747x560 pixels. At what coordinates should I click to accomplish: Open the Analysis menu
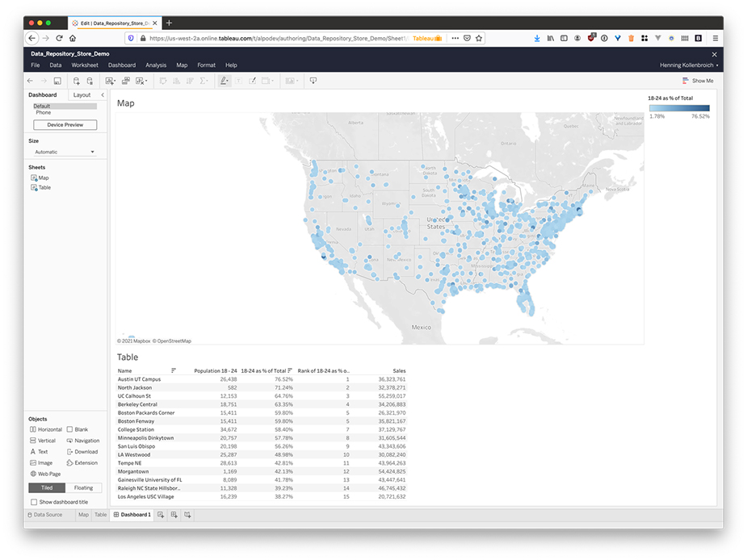point(156,65)
